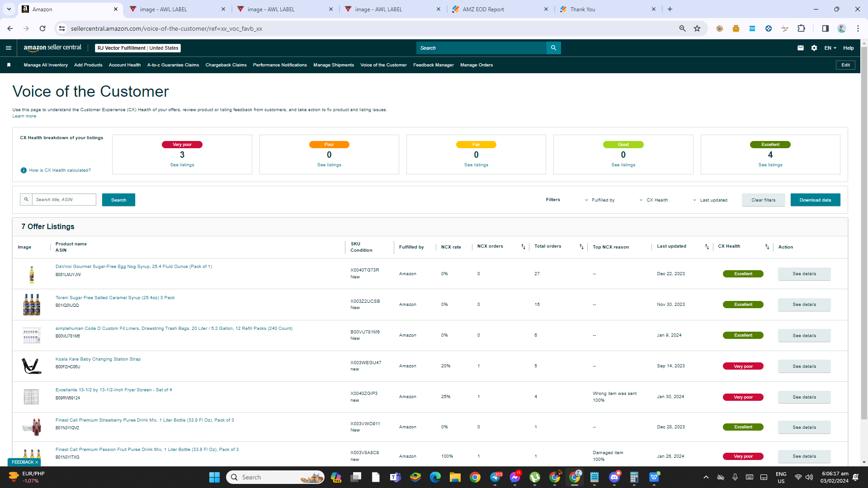The width and height of the screenshot is (868, 488).
Task: Click Very poor badge on Excellante row
Action: pos(743,397)
